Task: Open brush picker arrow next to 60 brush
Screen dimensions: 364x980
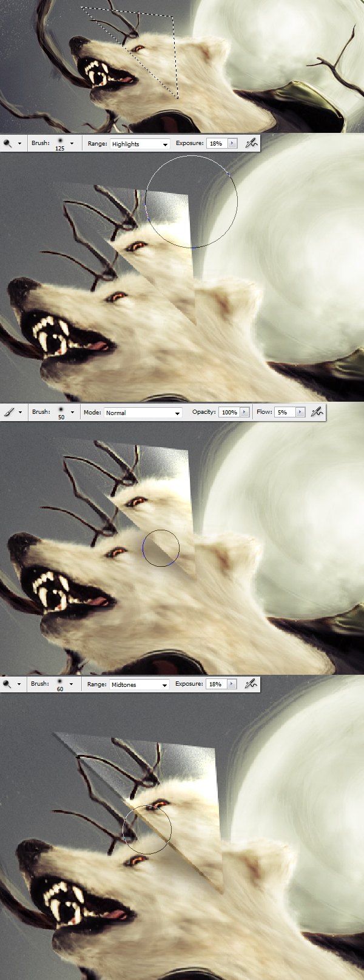Action: click(72, 684)
